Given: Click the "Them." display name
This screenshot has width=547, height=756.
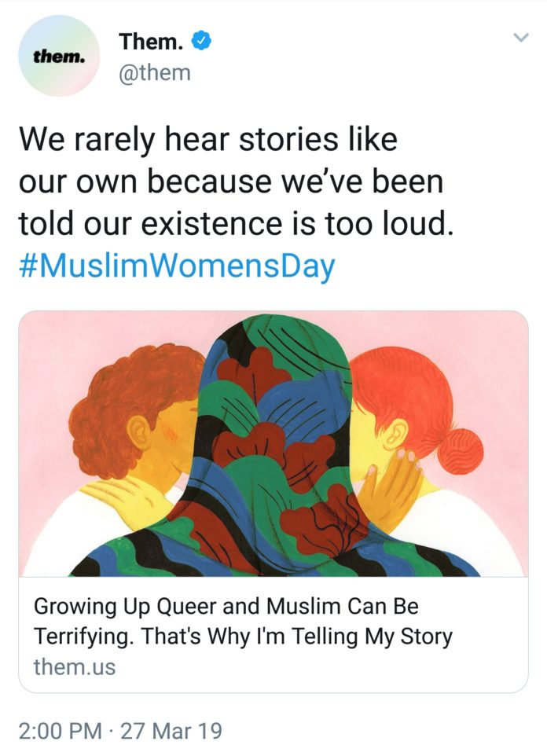Looking at the screenshot, I should point(151,42).
